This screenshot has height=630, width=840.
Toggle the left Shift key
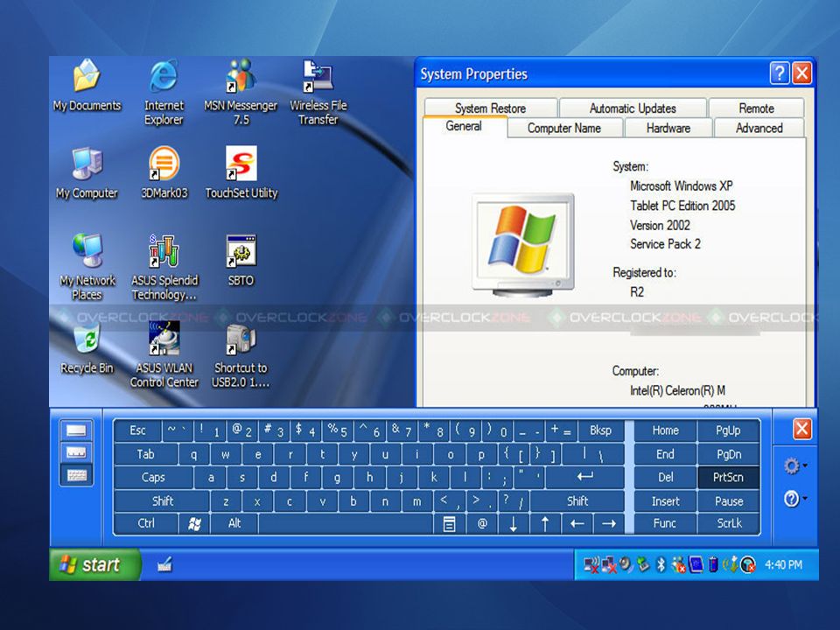tap(163, 500)
